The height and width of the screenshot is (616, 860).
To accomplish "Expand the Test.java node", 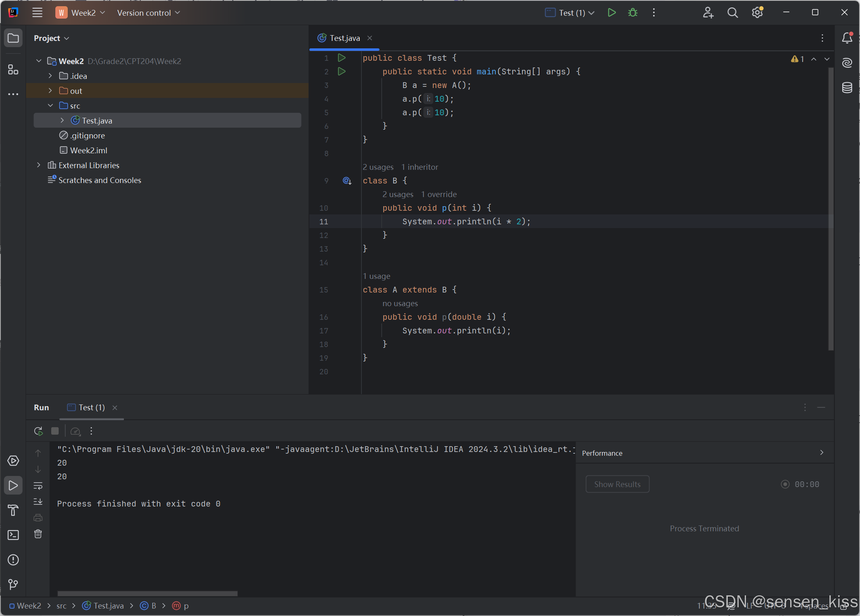I will (62, 120).
